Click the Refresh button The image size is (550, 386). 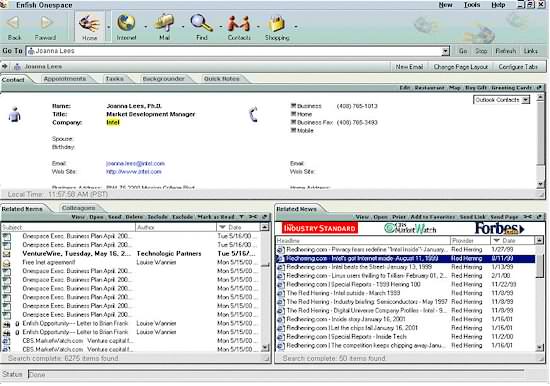pos(505,51)
